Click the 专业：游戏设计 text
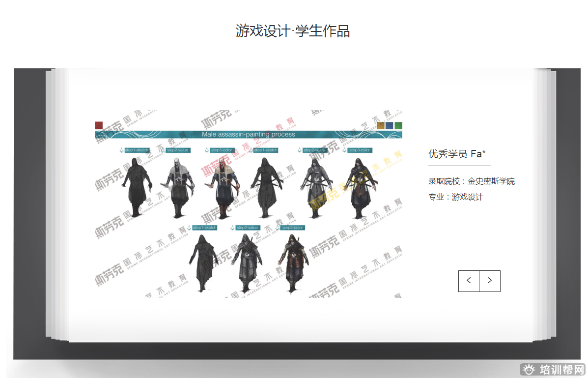 click(456, 197)
